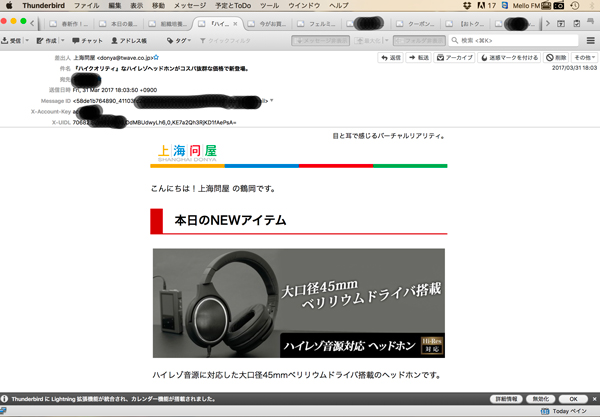Click the 返信 (Reply) button
This screenshot has width=600, height=417.
click(x=390, y=58)
